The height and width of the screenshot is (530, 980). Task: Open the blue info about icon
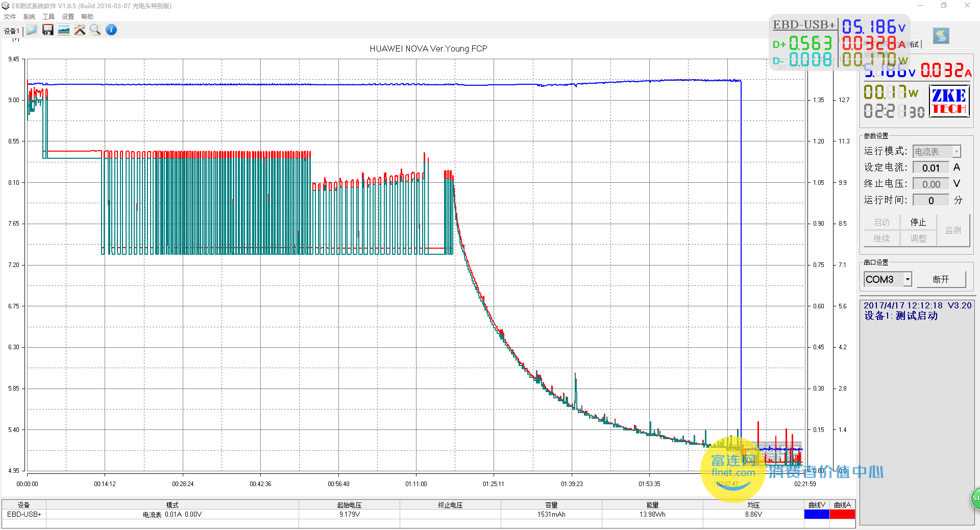click(111, 30)
